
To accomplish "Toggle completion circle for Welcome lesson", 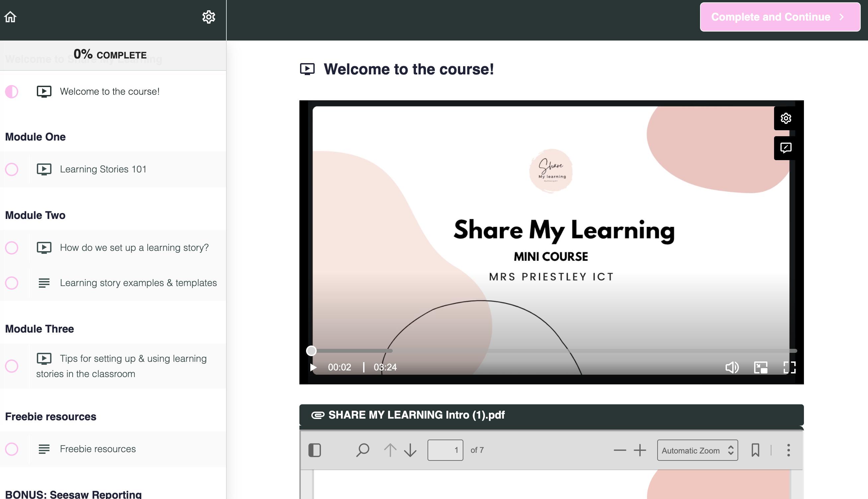I will point(12,91).
